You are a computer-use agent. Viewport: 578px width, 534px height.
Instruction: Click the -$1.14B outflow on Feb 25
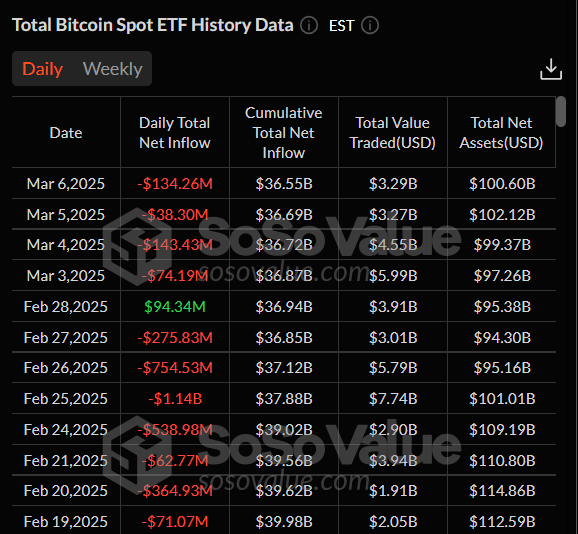coord(175,399)
